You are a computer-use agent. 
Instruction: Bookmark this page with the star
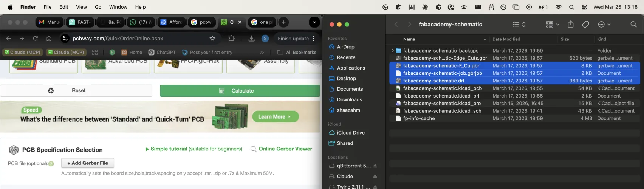click(212, 39)
